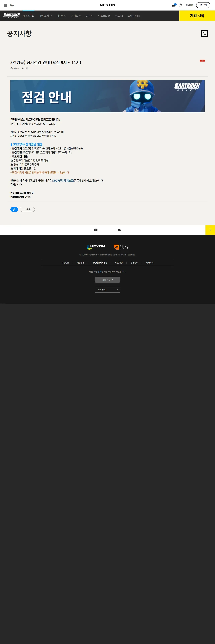Open 계정연동 footer link

81,263
